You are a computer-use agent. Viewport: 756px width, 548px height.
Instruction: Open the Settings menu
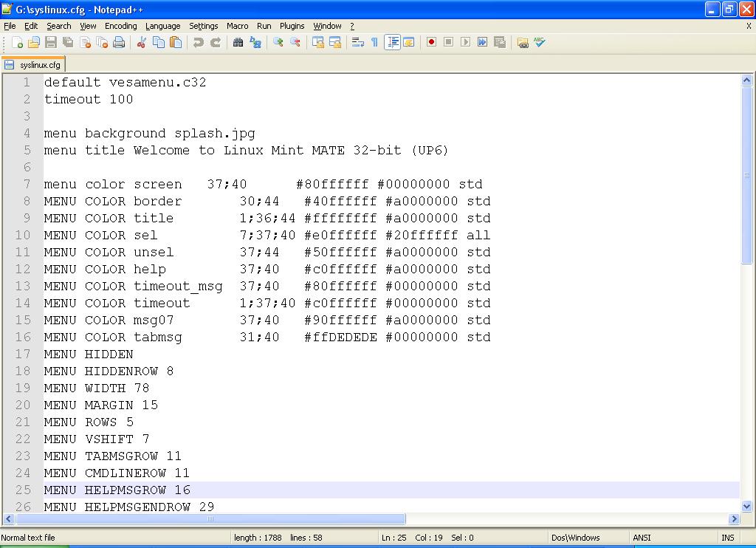click(203, 26)
